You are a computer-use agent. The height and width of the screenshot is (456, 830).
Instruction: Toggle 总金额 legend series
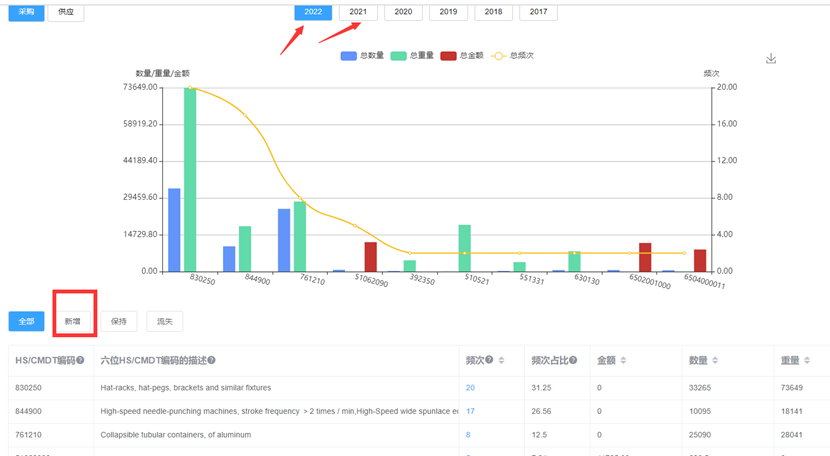[462, 56]
